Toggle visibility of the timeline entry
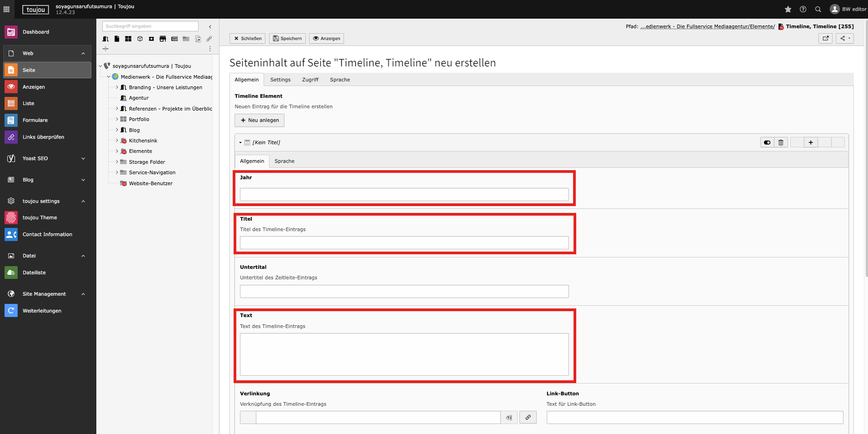Screen dimensions: 868x434 (x=767, y=142)
